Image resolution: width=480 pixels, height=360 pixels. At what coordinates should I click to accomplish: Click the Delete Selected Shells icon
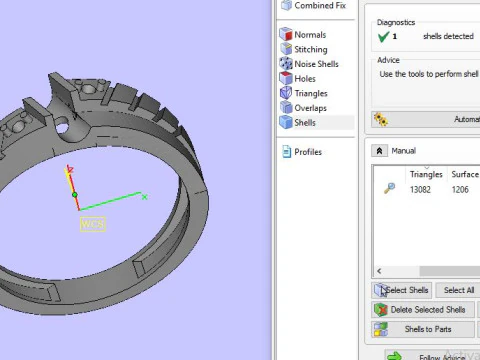(x=381, y=310)
